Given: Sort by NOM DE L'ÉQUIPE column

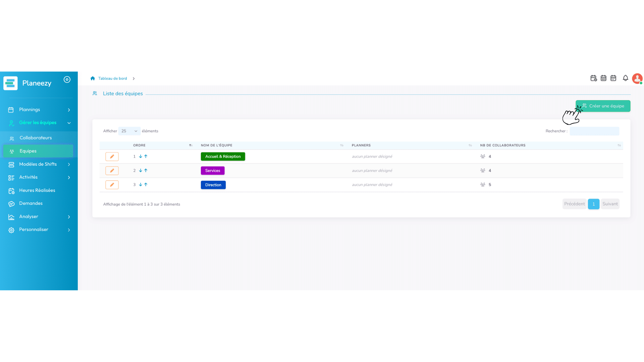Looking at the screenshot, I should click(x=272, y=145).
